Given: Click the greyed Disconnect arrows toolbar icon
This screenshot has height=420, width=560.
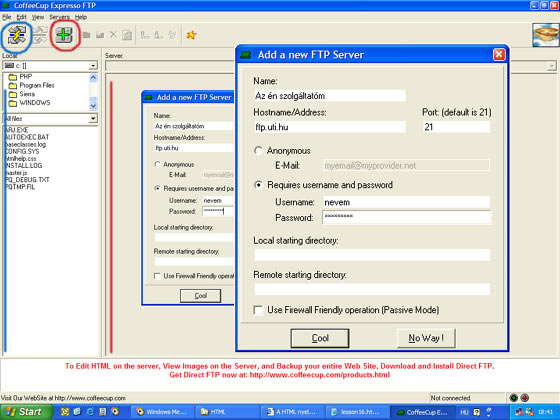Looking at the screenshot, I should (40, 35).
